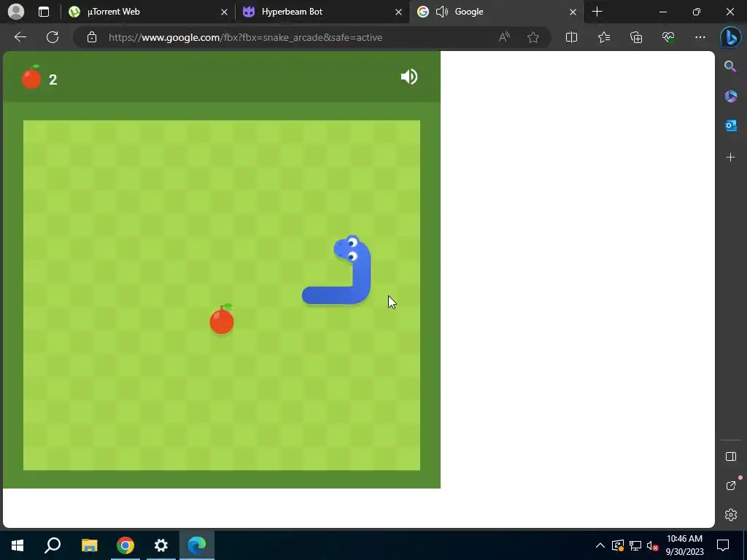747x560 pixels.
Task: Open the clock showing 10:46 AM
Action: (x=684, y=545)
